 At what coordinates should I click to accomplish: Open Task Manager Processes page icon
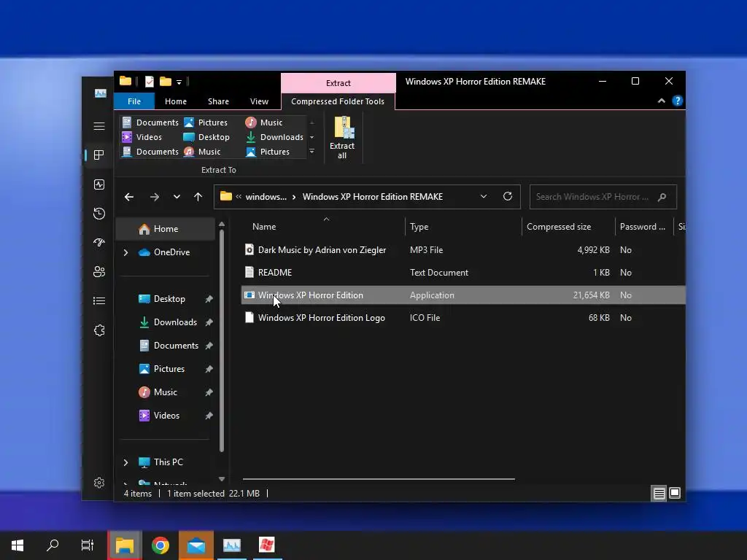pyautogui.click(x=99, y=155)
